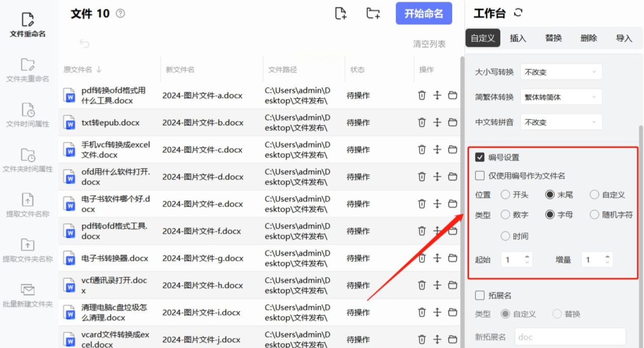
Task: Select 时间 numbering type
Action: coord(505,236)
